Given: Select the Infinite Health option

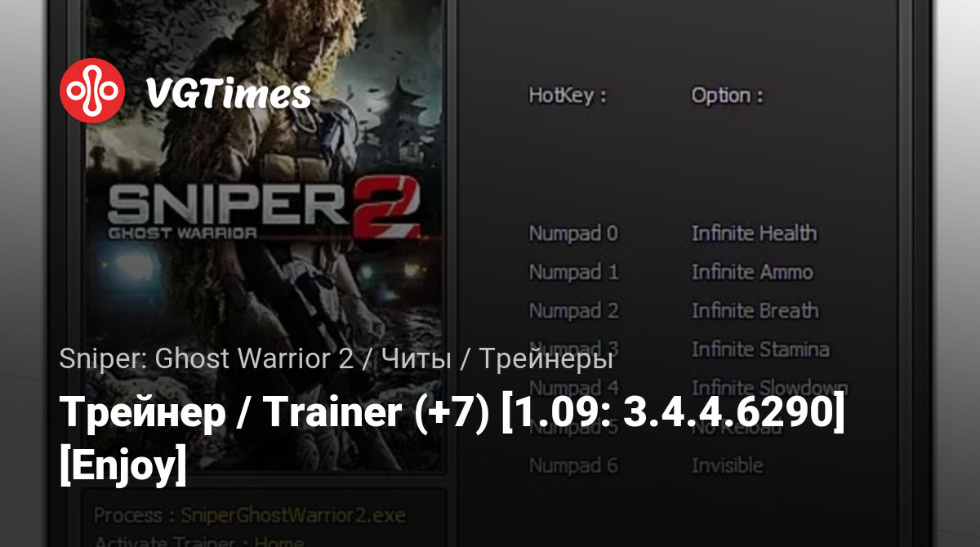Looking at the screenshot, I should 754,233.
